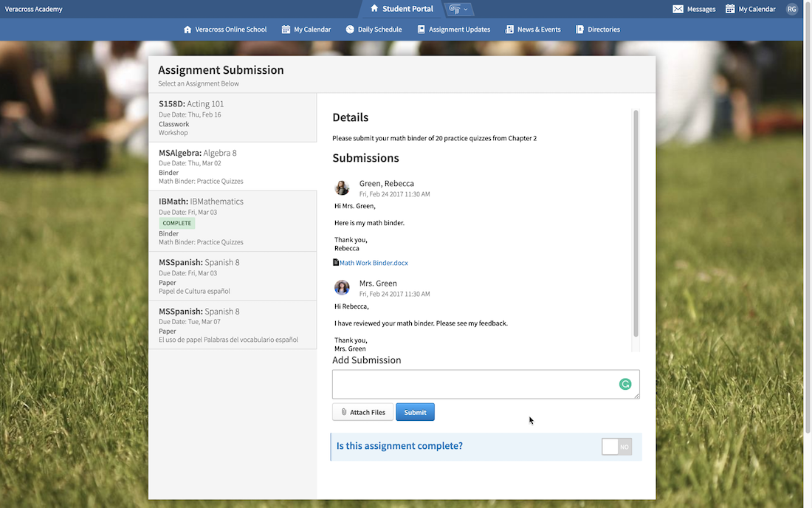Viewport: 812px width, 508px height.
Task: Click inside the Add Submission text field
Action: [480, 384]
